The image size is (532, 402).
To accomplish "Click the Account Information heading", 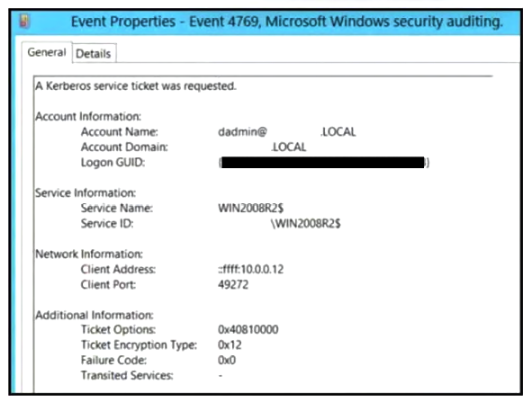I will pyautogui.click(x=88, y=117).
